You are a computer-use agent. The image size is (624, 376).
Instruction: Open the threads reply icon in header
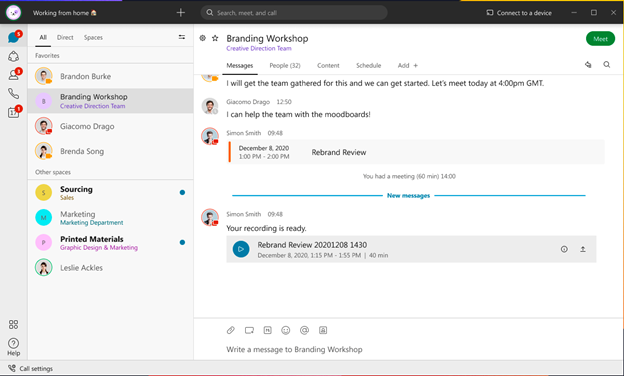click(x=588, y=64)
